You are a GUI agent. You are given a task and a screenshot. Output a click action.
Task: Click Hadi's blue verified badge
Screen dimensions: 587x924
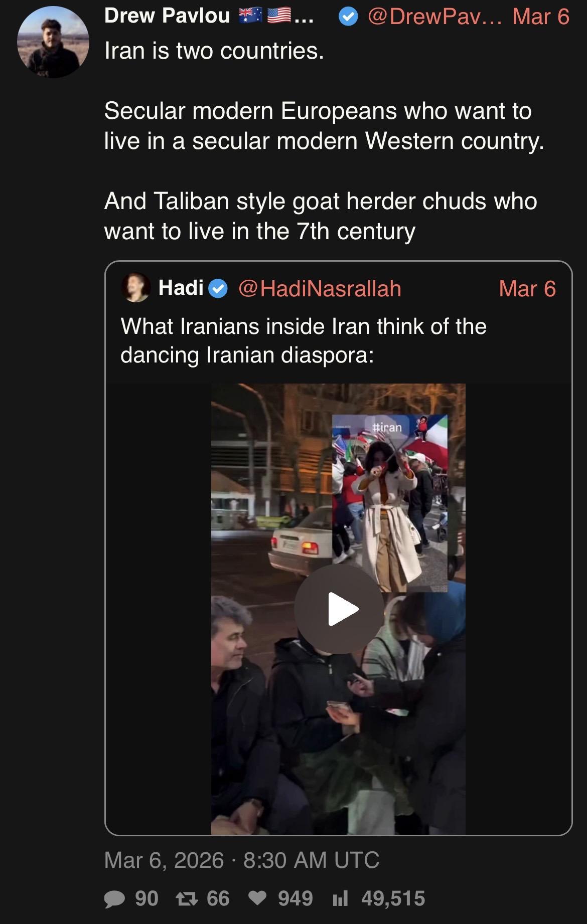tap(218, 289)
